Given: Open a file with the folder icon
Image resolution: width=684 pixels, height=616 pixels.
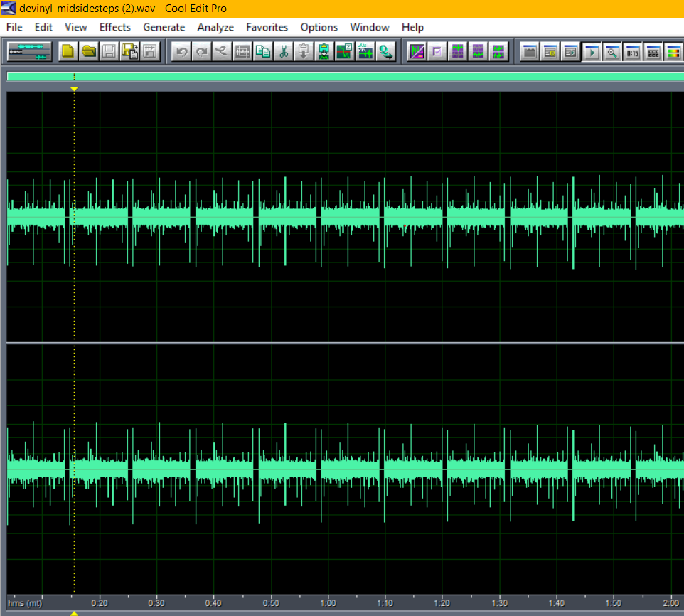Looking at the screenshot, I should 89,51.
